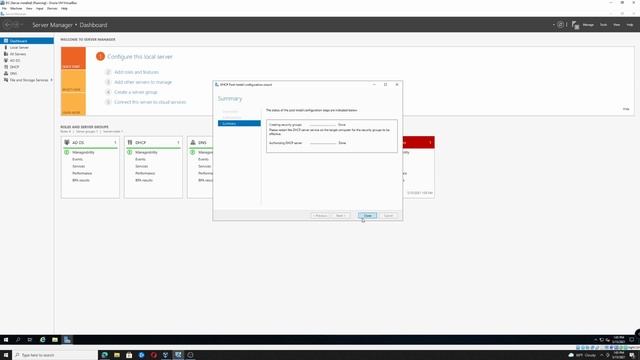
Task: Click the Cancel button in DHCP wizard
Action: pyautogui.click(x=388, y=216)
